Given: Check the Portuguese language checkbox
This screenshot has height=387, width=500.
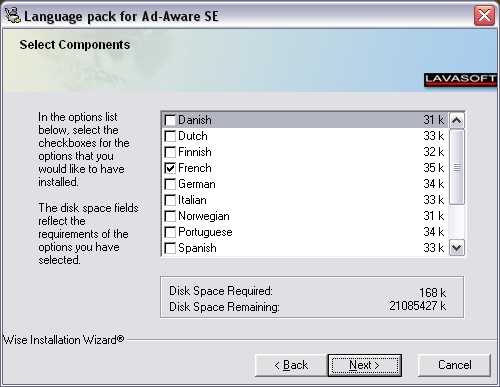Looking at the screenshot, I should pyautogui.click(x=170, y=232).
